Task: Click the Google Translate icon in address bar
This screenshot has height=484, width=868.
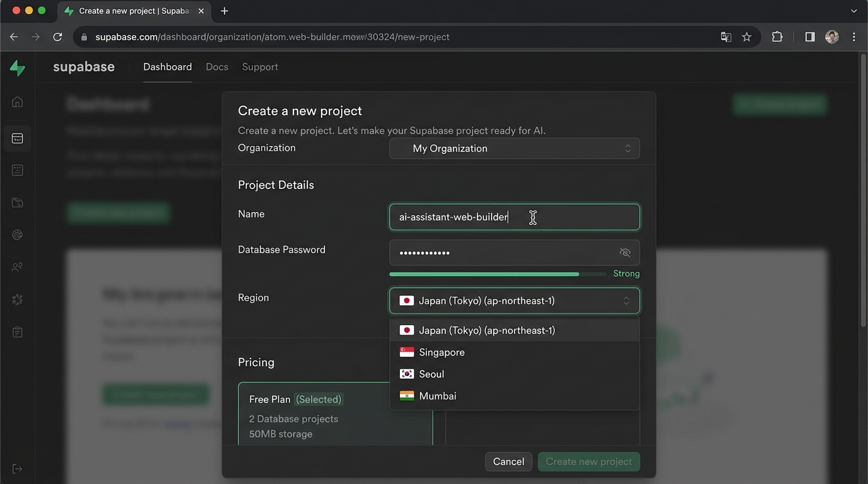Action: tap(726, 37)
